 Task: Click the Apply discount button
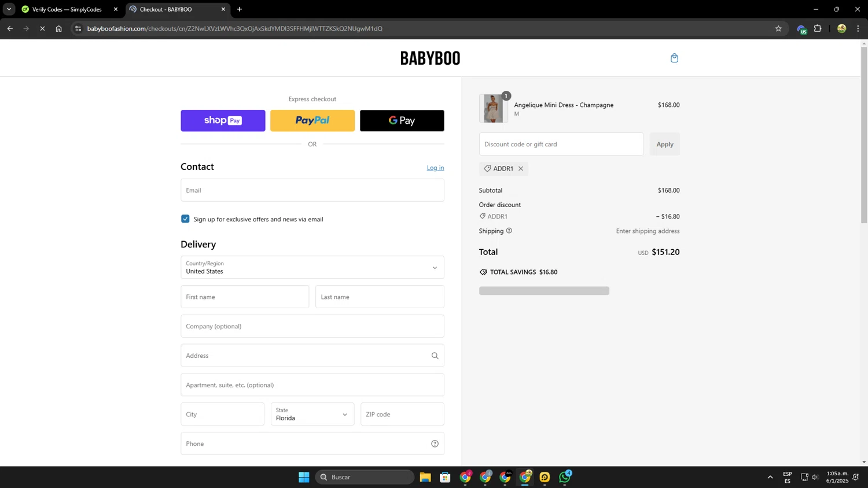pos(665,144)
